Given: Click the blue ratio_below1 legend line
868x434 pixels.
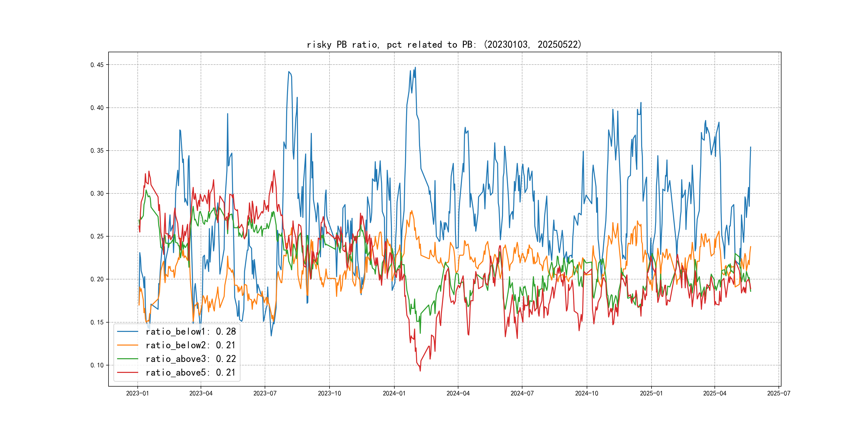Looking at the screenshot, I should [x=127, y=332].
